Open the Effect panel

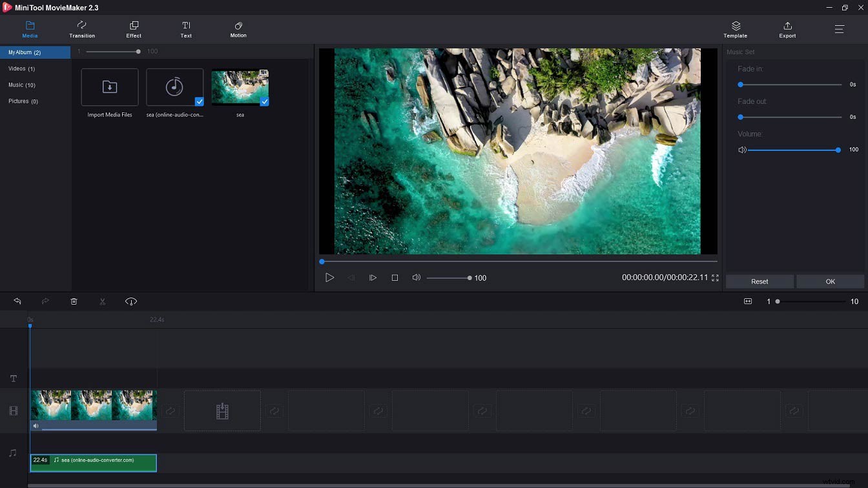[x=134, y=28]
